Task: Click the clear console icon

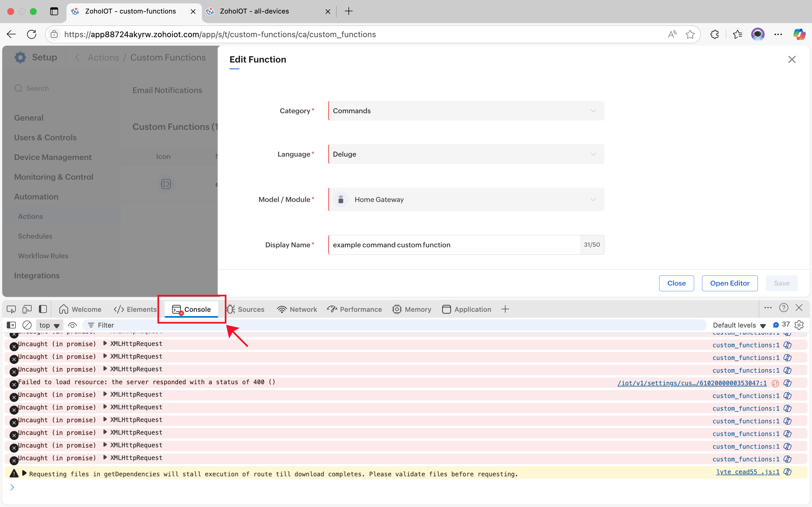Action: point(27,325)
